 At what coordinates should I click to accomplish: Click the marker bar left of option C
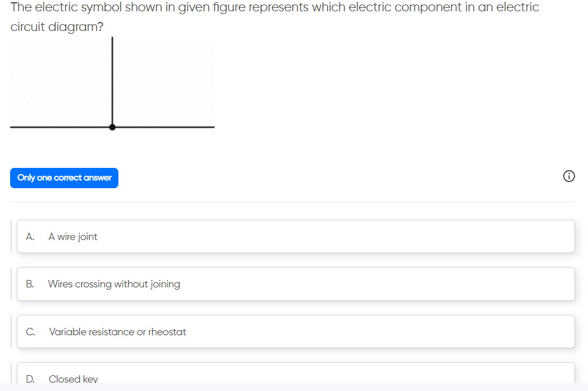click(11, 331)
